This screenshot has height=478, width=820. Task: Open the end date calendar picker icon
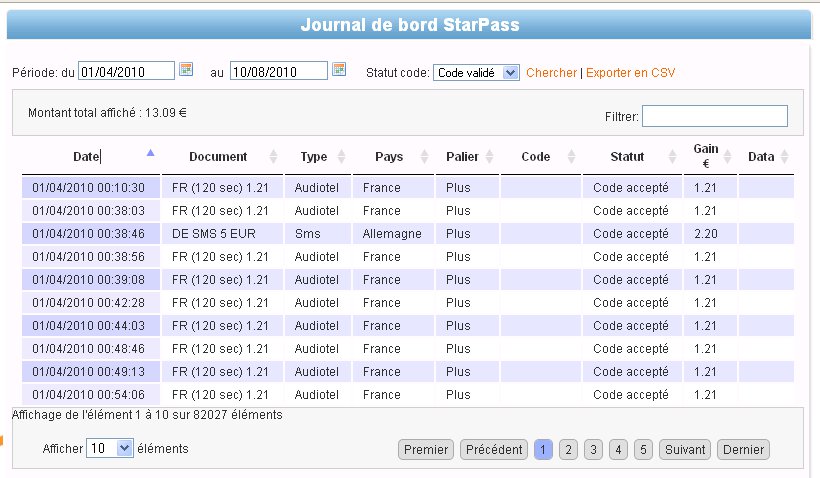point(339,69)
